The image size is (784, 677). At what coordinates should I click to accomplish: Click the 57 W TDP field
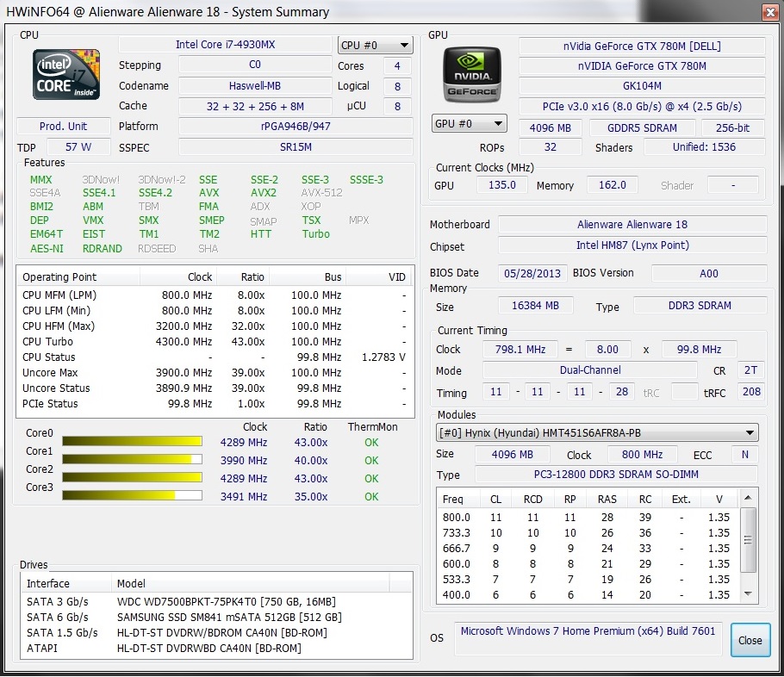[x=78, y=147]
